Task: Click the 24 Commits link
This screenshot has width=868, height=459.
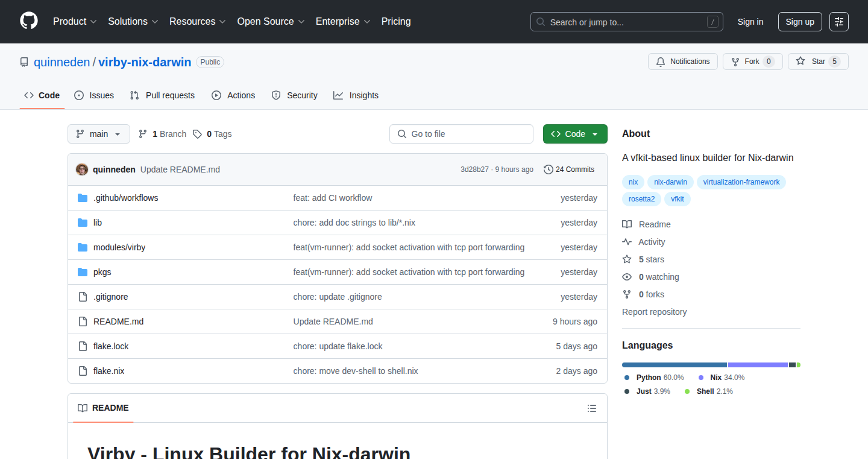Action: click(x=569, y=169)
